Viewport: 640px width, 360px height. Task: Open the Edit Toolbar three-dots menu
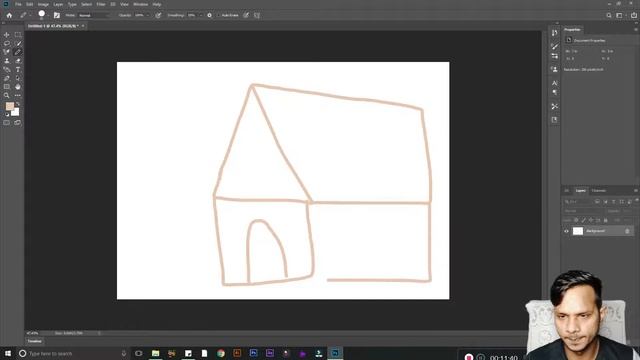pyautogui.click(x=18, y=96)
